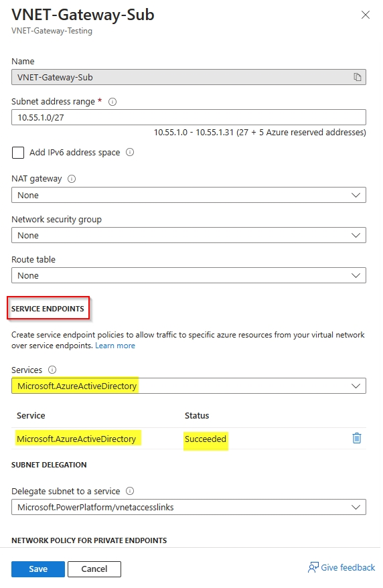This screenshot has height=588, width=383.
Task: Click the Subnet address range field
Action: (189, 117)
